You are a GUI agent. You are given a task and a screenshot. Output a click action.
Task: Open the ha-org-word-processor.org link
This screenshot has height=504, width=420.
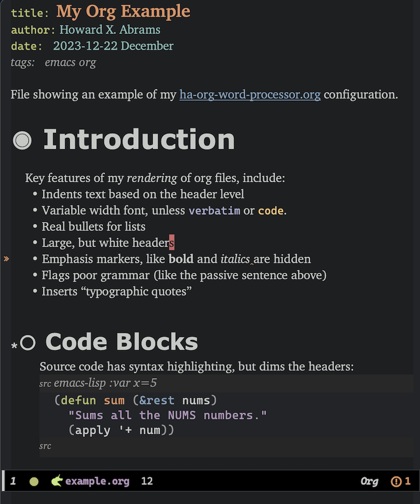click(x=250, y=94)
